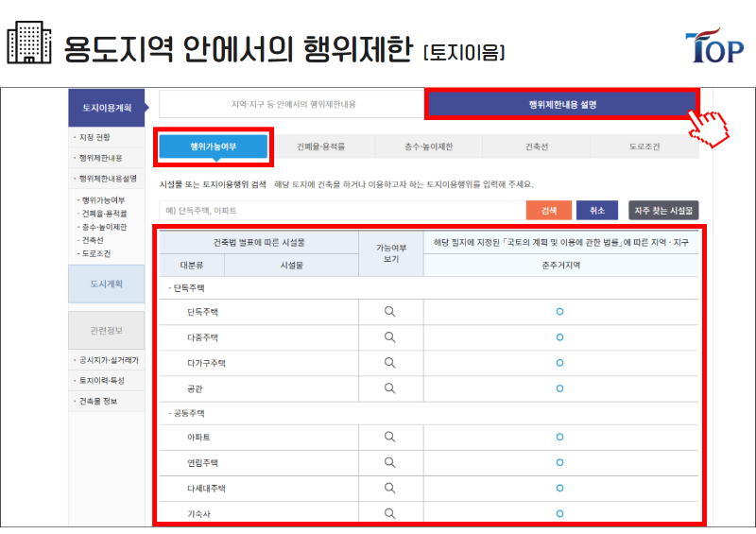756x534 pixels.
Task: Click the blue circle mark for 다중주택
Action: click(559, 337)
